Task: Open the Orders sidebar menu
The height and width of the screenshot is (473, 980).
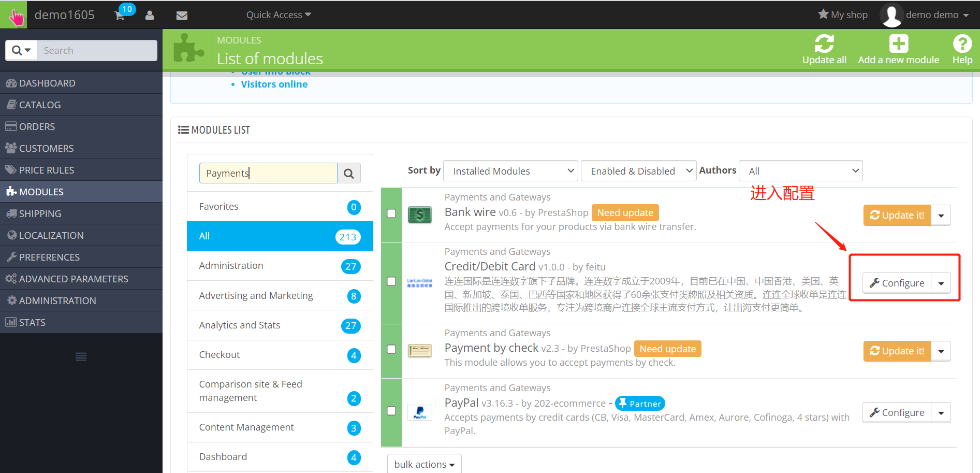Action: [x=81, y=126]
